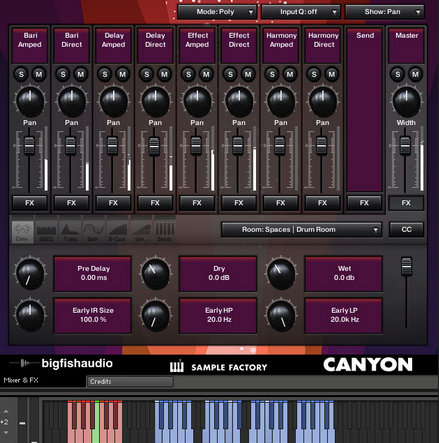The width and height of the screenshot is (439, 443).
Task: Open FX for Bari Amped channel
Action: [30, 203]
